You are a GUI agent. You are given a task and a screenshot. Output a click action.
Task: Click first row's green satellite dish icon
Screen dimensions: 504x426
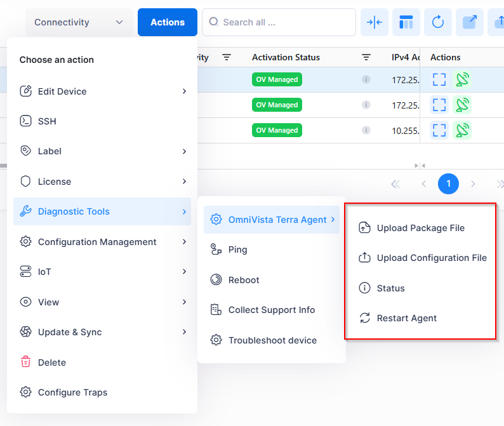463,79
